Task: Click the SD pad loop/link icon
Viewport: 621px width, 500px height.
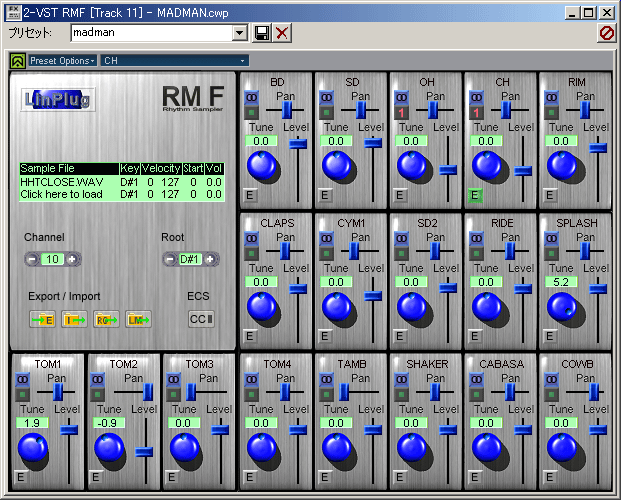Action: (x=326, y=97)
